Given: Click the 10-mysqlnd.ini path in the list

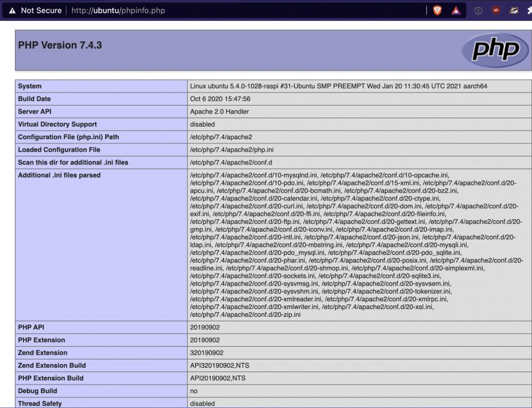Looking at the screenshot, I should (x=253, y=175).
